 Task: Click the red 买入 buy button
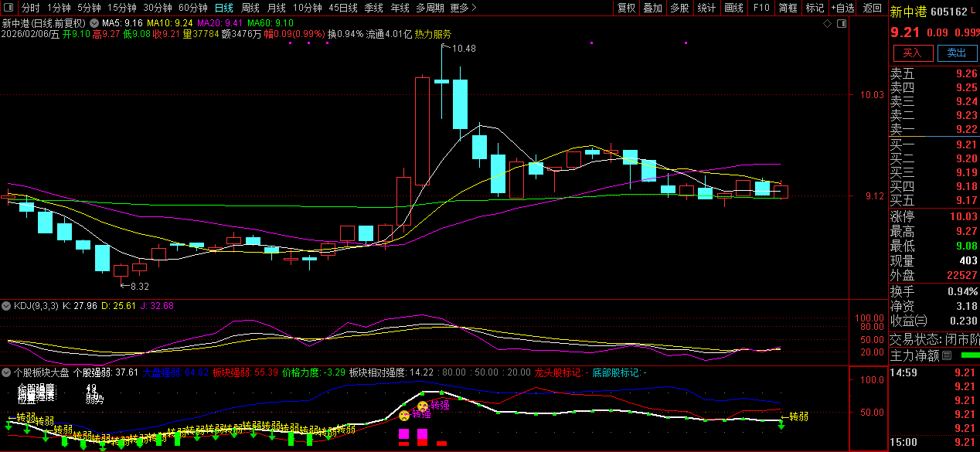pos(913,53)
